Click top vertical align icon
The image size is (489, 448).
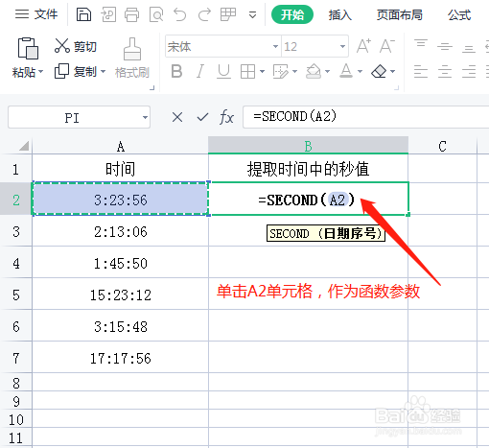pos(421,44)
